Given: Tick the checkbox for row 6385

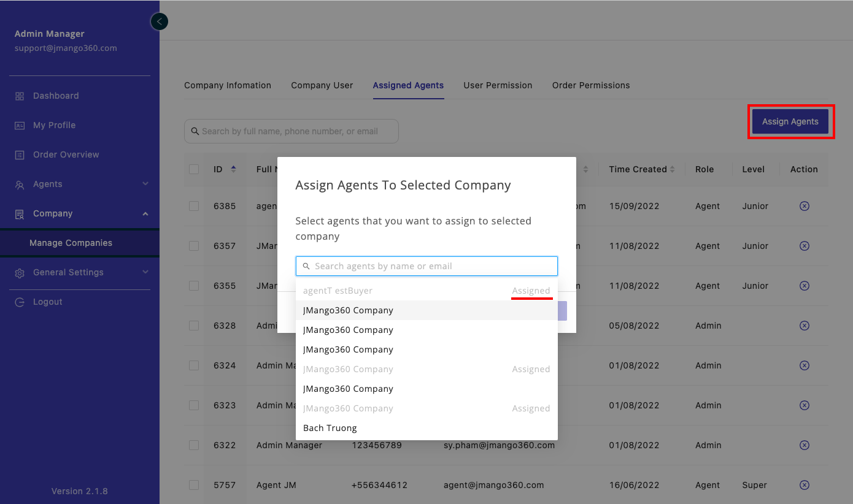Looking at the screenshot, I should 194,206.
